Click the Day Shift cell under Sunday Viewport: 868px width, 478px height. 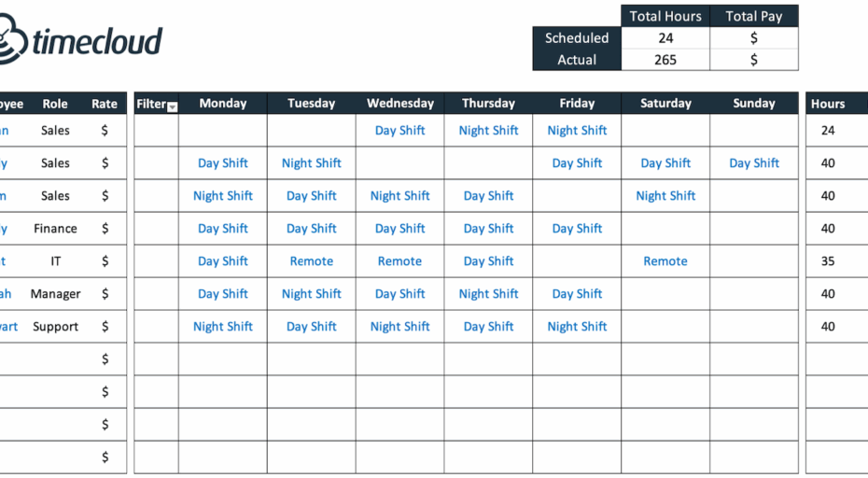click(x=754, y=163)
